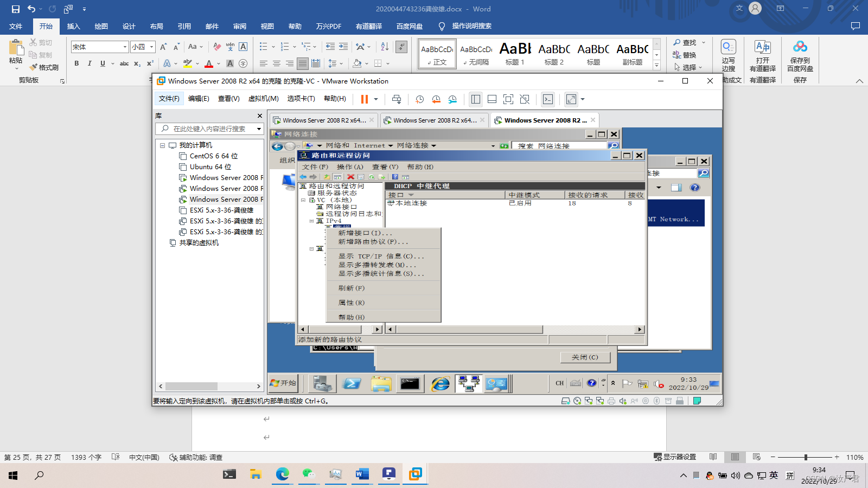Screen dimensions: 868x488
Task: Expand the Word styles gallery
Action: click(x=656, y=66)
